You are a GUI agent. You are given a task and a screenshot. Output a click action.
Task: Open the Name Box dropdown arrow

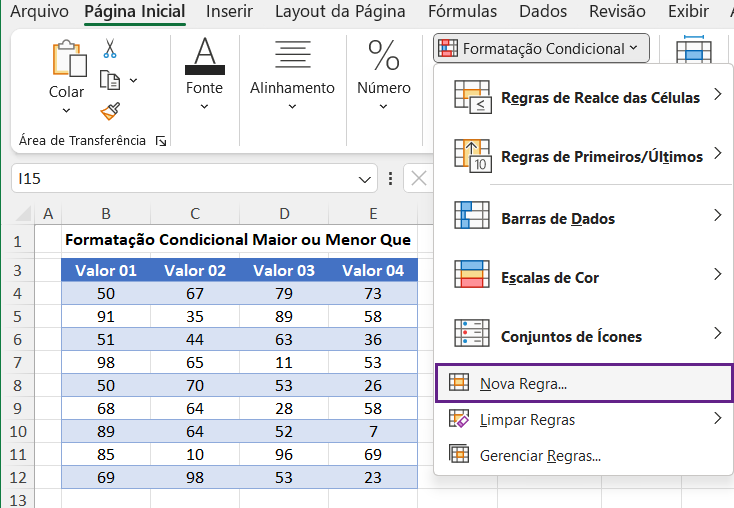pyautogui.click(x=365, y=179)
